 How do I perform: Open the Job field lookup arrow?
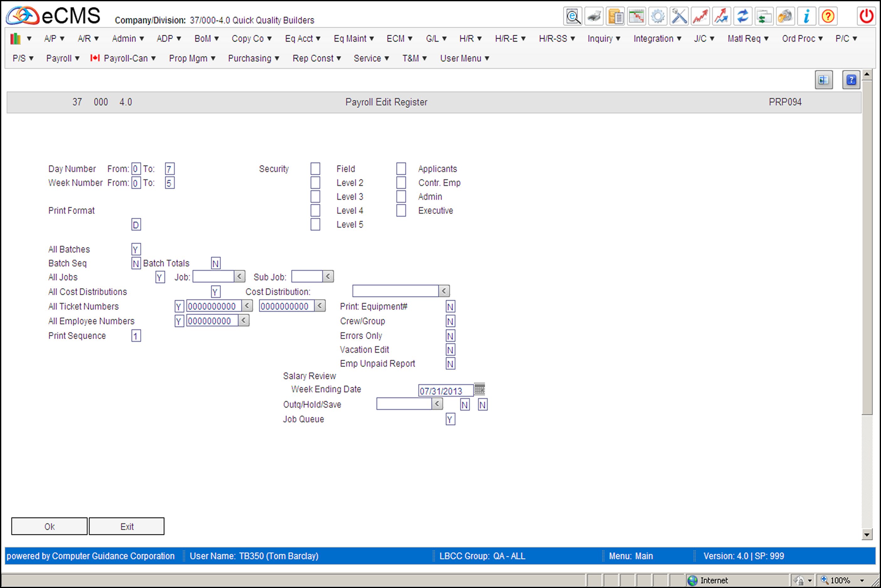[239, 276]
